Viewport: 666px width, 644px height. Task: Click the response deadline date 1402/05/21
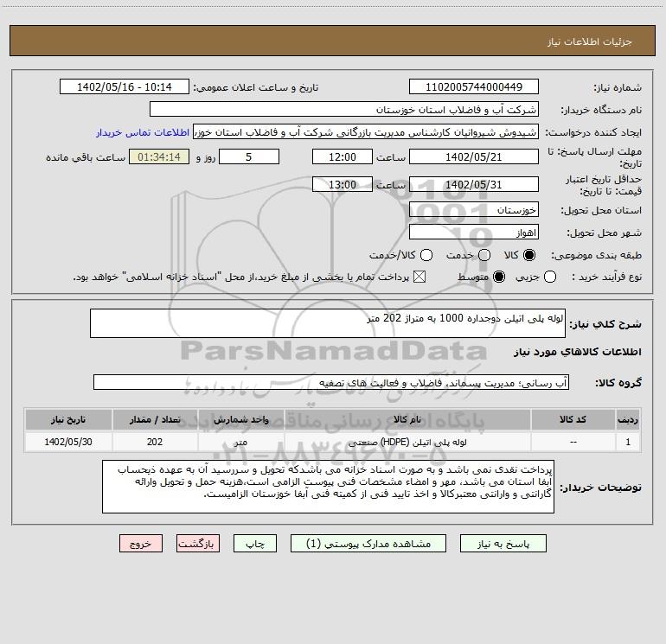point(474,156)
